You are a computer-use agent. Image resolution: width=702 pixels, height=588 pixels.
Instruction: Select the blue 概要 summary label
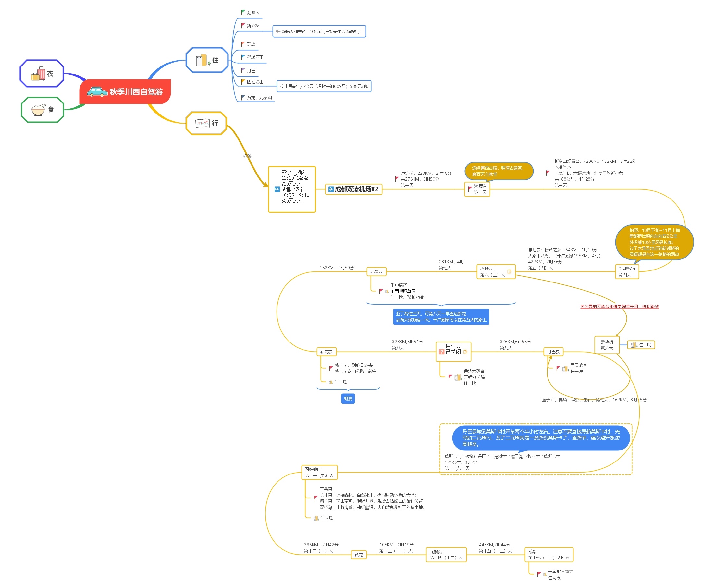click(x=348, y=399)
